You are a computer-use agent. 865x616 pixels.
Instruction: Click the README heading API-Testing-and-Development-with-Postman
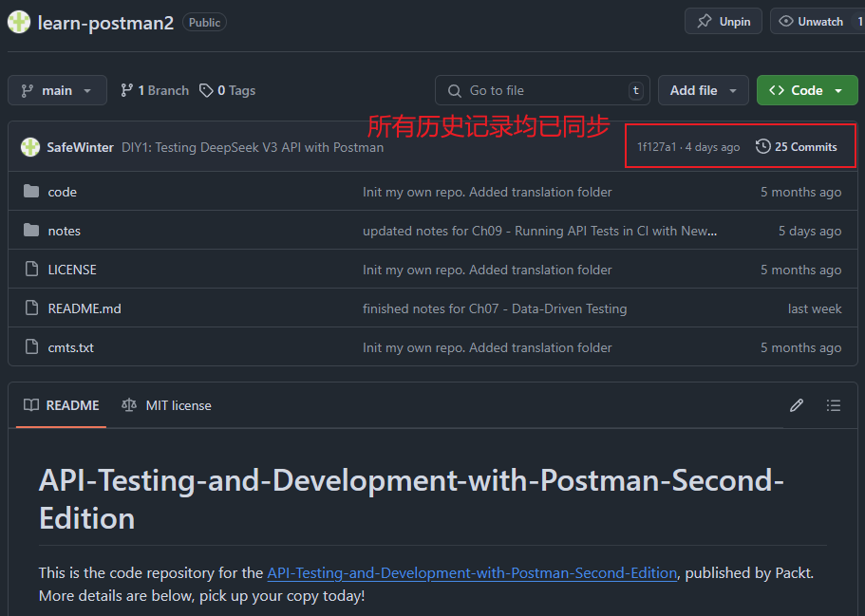coord(411,498)
